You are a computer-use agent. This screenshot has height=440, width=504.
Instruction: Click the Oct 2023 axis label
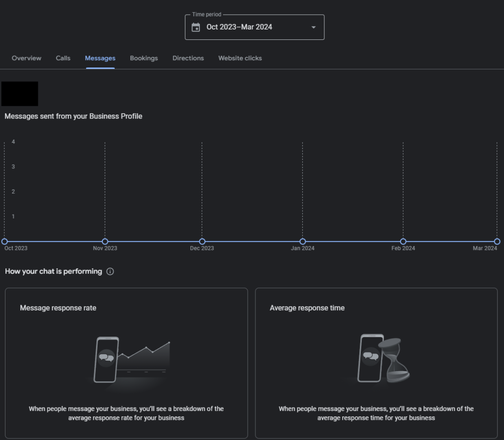[16, 248]
